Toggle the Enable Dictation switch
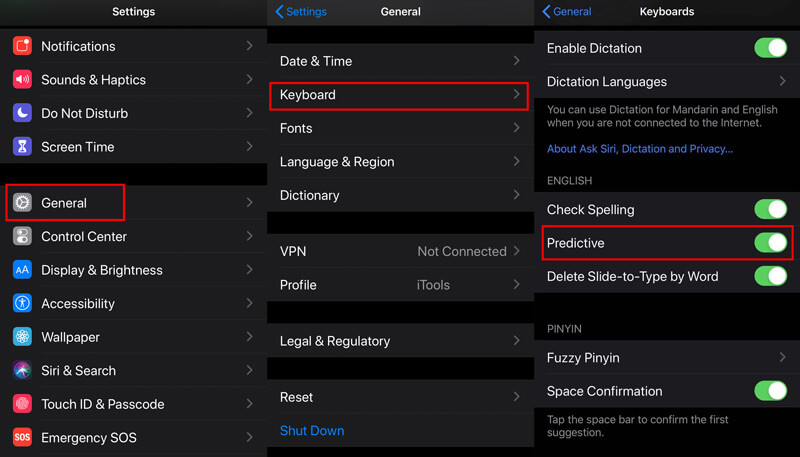The height and width of the screenshot is (457, 800). 770,48
